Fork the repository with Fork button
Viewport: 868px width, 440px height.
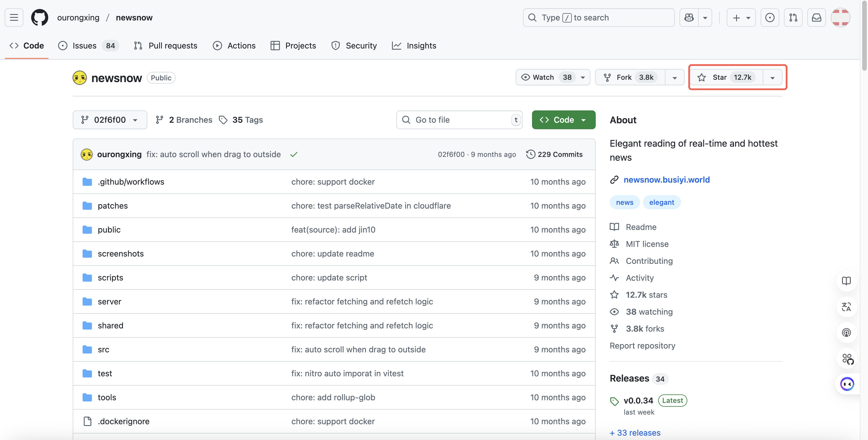click(630, 77)
